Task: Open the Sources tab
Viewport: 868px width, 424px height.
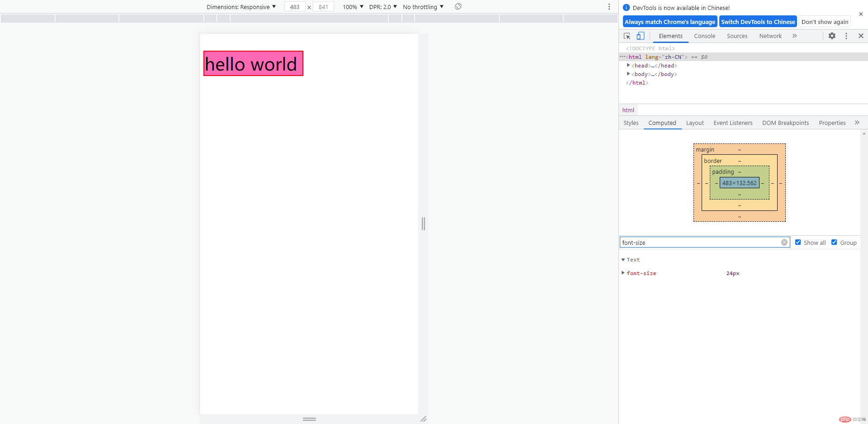Action: point(737,36)
